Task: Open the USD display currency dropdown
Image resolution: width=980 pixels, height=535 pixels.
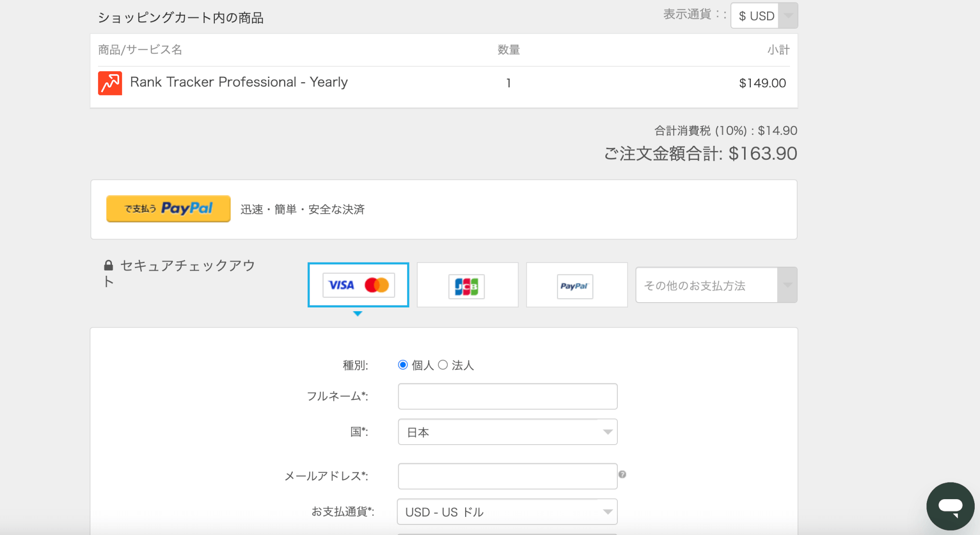Action: point(764,16)
